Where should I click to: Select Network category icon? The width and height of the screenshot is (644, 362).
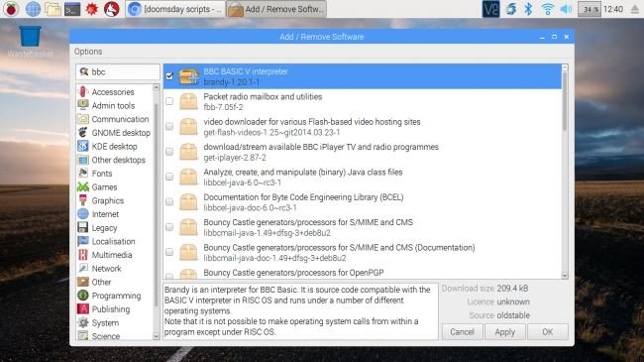[82, 268]
